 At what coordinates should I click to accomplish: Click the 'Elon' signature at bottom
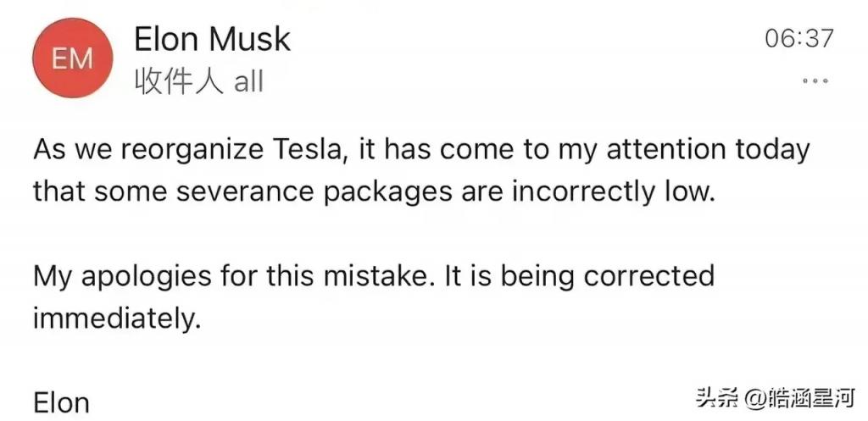pyautogui.click(x=61, y=402)
